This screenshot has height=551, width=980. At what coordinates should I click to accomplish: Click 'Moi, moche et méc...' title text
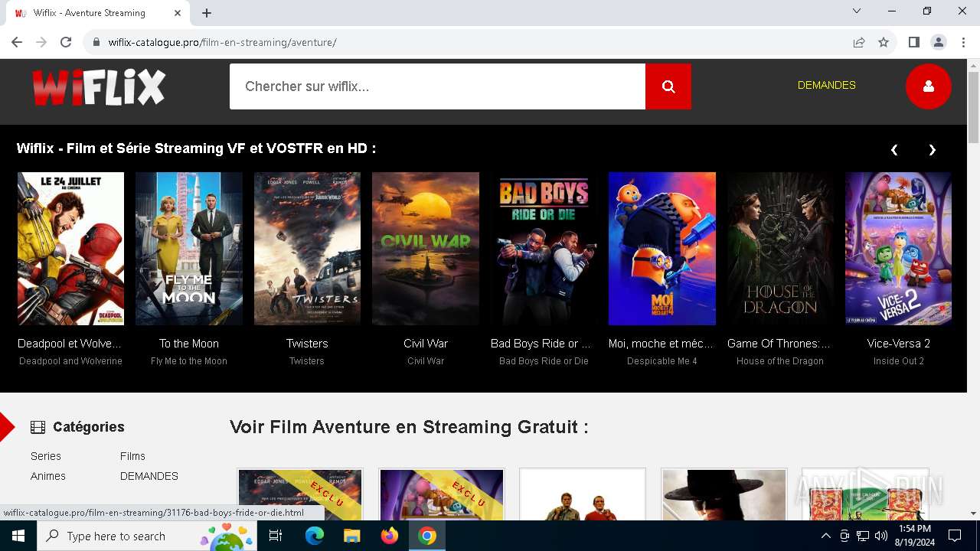coord(661,344)
